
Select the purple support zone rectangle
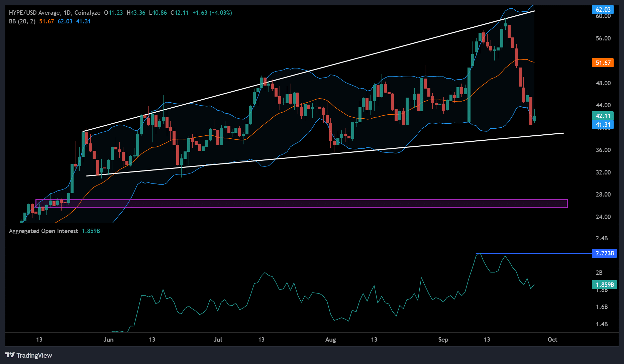coord(301,204)
